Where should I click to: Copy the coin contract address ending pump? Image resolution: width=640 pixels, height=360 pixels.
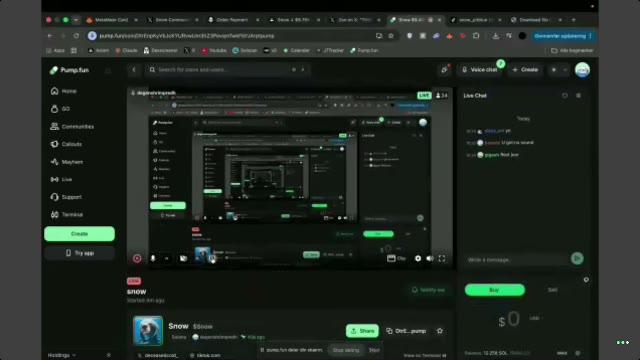pyautogui.click(x=406, y=331)
